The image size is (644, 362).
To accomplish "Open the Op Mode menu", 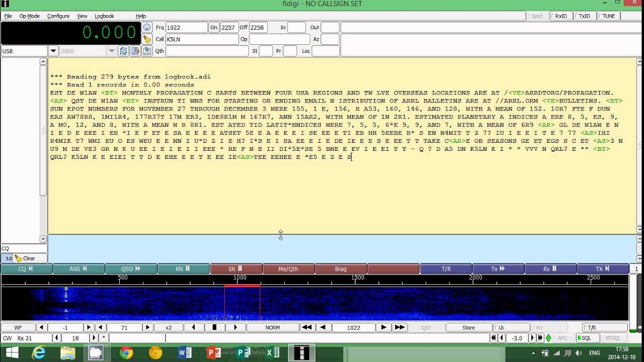I will coord(29,16).
